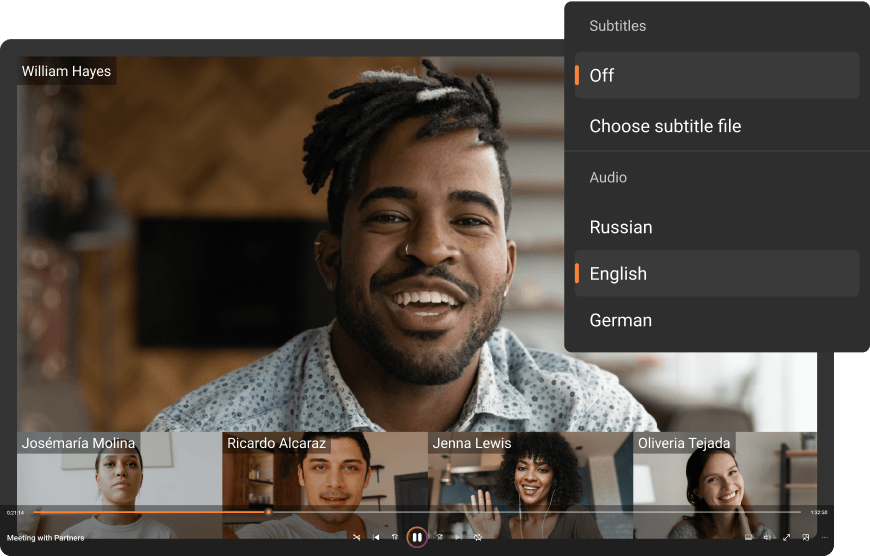Click the Audio section header
870x556 pixels.
tap(608, 178)
